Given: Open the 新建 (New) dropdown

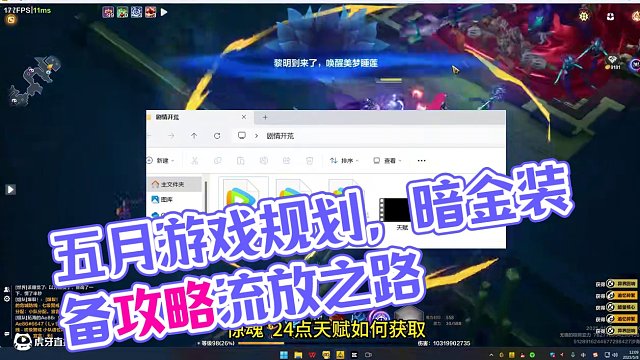Looking at the screenshot, I should [161, 161].
